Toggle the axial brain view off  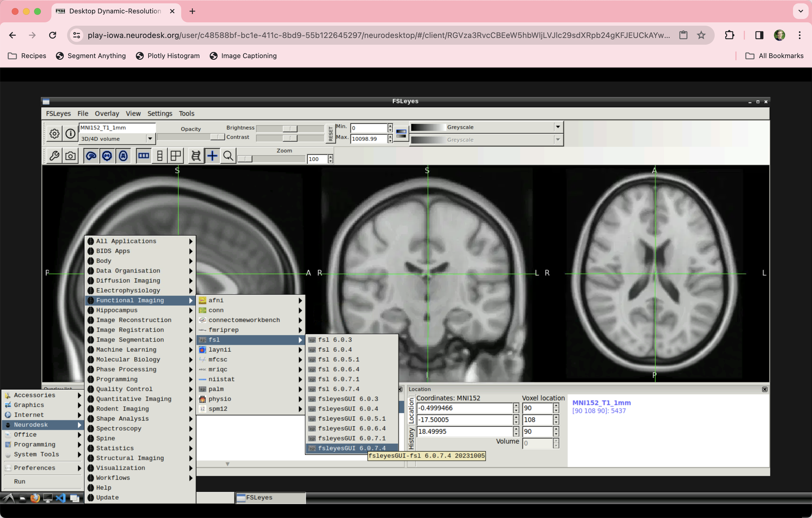coord(123,156)
